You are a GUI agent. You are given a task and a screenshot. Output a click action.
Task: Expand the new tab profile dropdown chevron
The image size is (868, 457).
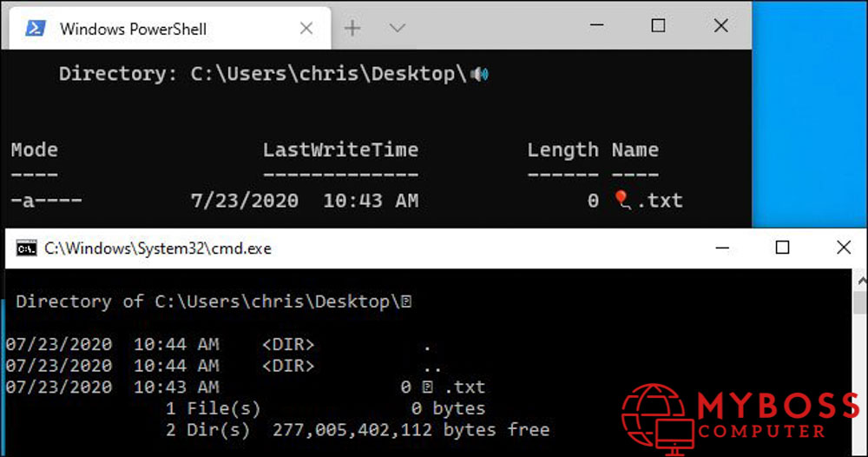coord(398,28)
